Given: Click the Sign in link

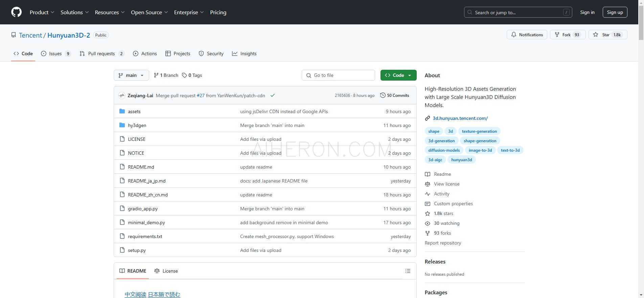Looking at the screenshot, I should (x=587, y=12).
